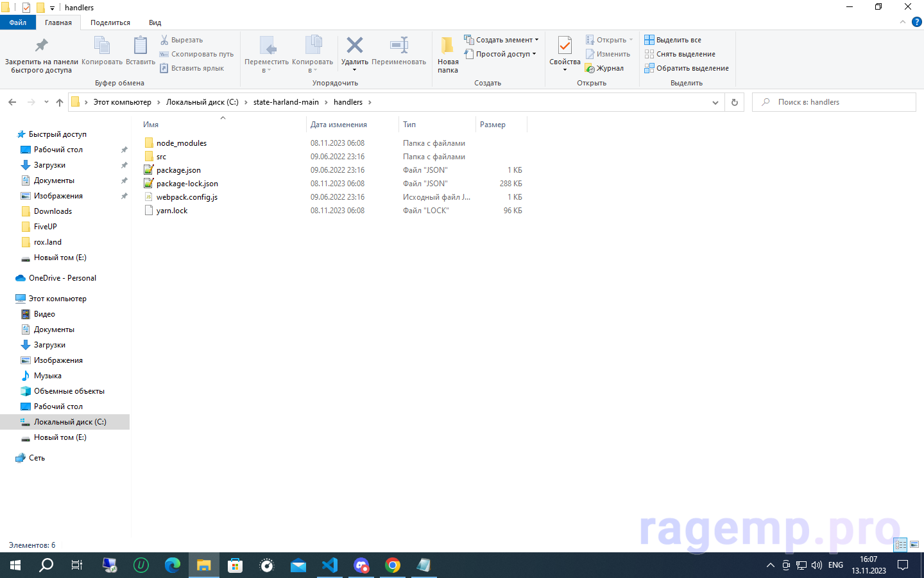Open the address bar history dropdown
The image size is (924, 578).
click(x=715, y=102)
